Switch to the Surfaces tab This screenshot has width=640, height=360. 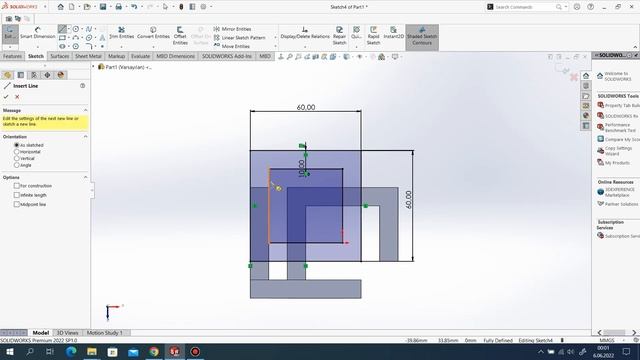click(60, 56)
